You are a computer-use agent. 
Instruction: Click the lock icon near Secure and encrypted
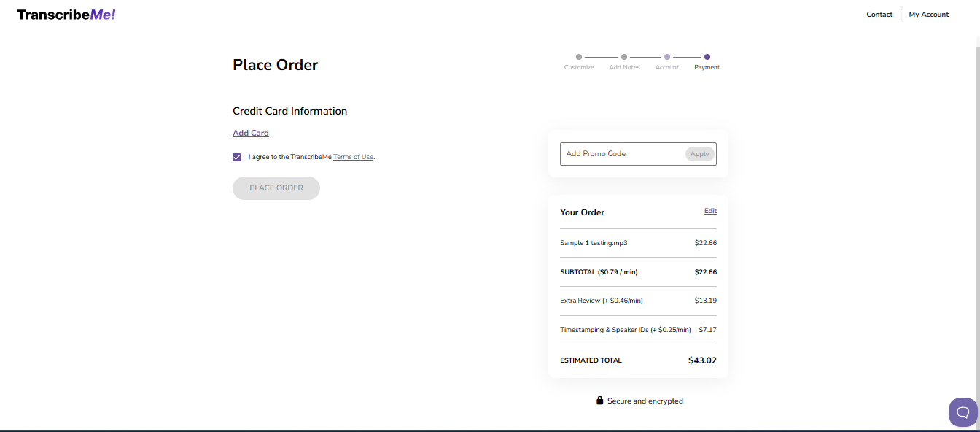click(x=599, y=400)
